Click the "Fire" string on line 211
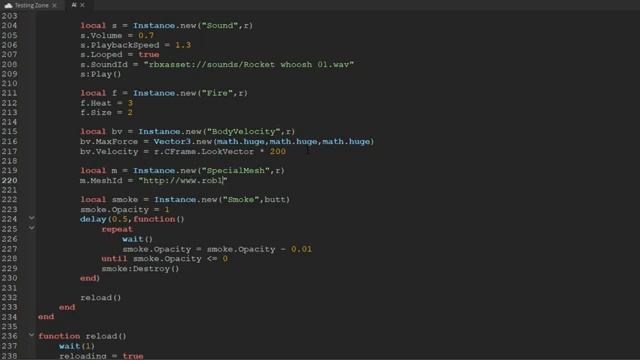The height and width of the screenshot is (360, 640). pyautogui.click(x=217, y=93)
